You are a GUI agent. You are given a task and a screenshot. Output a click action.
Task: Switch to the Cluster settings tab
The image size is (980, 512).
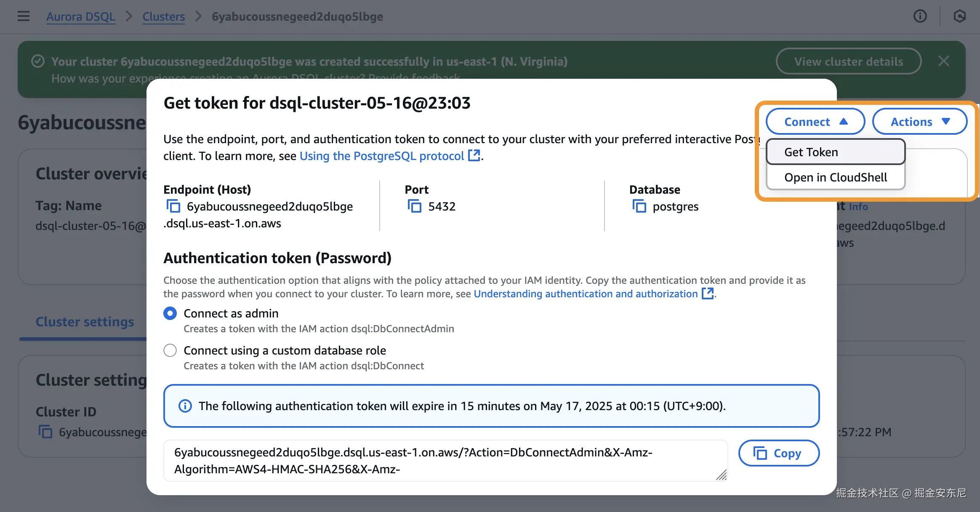coord(85,322)
